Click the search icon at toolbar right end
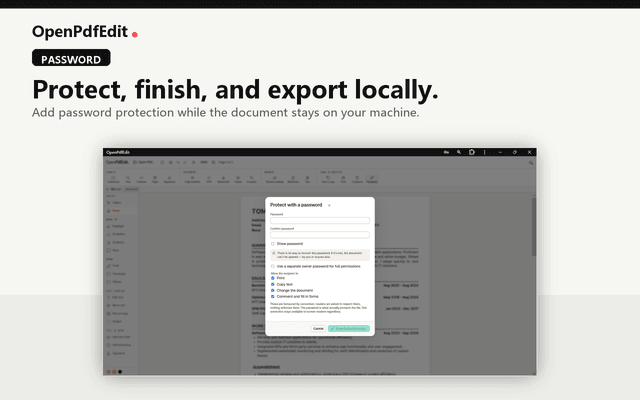The image size is (640, 400). [x=531, y=162]
